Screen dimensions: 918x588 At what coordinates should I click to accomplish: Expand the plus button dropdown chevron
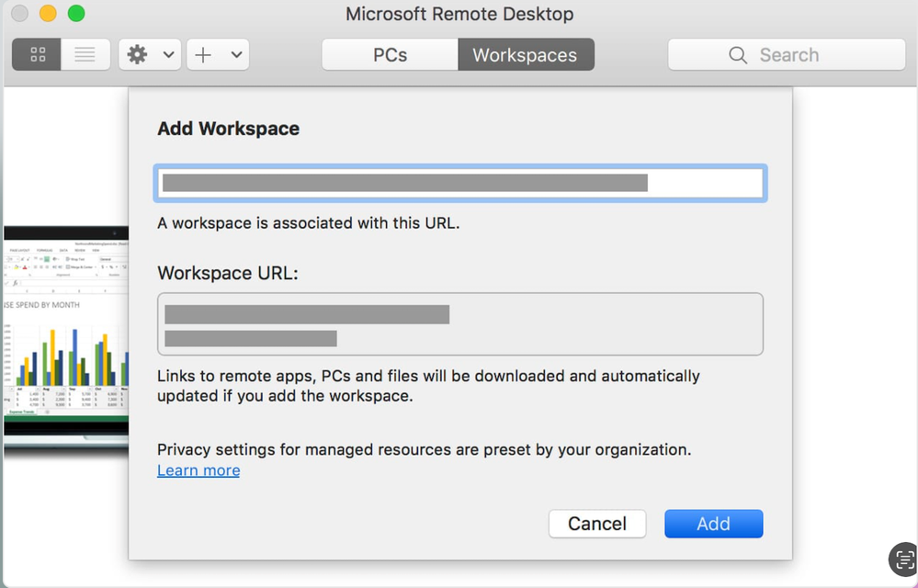tap(236, 54)
